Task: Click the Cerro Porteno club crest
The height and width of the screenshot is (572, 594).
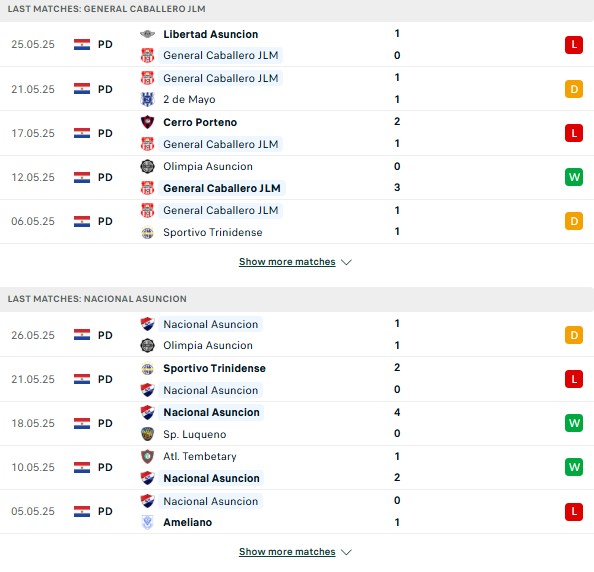Action: click(147, 122)
